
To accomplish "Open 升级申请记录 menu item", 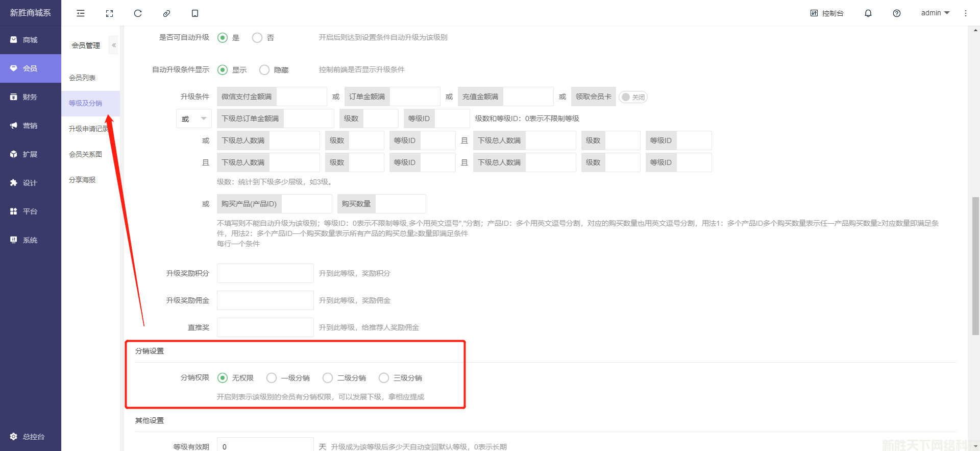I will pos(90,129).
